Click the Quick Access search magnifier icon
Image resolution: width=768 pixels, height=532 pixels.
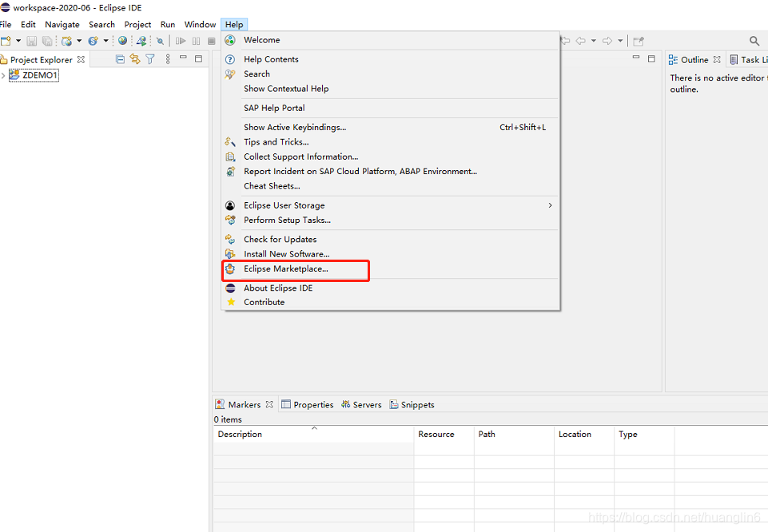tap(754, 41)
